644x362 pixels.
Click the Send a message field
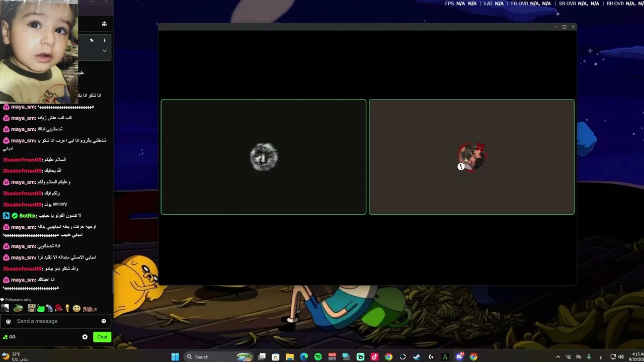pyautogui.click(x=55, y=321)
